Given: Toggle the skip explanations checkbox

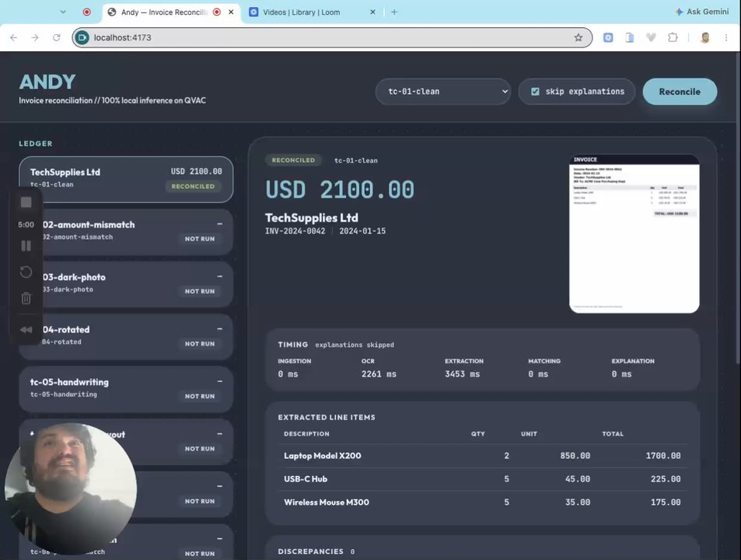Looking at the screenshot, I should 535,91.
